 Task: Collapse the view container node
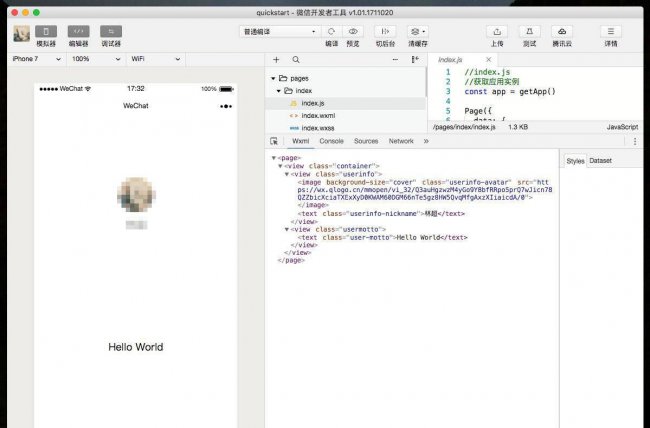tap(280, 166)
